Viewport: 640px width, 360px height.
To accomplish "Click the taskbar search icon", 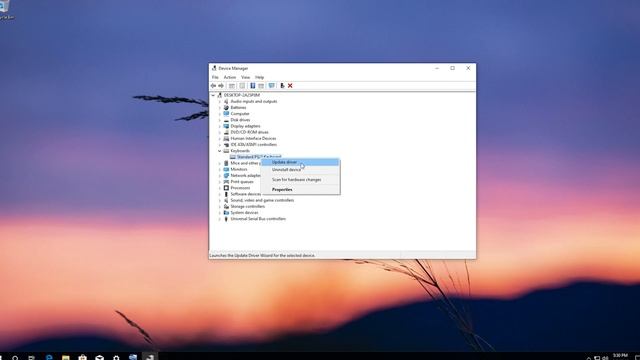I will click(15, 358).
